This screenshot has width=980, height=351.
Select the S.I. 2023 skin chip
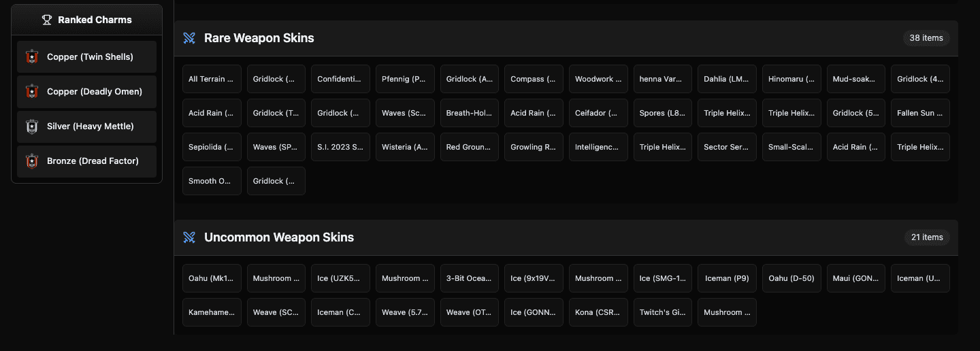pyautogui.click(x=340, y=147)
